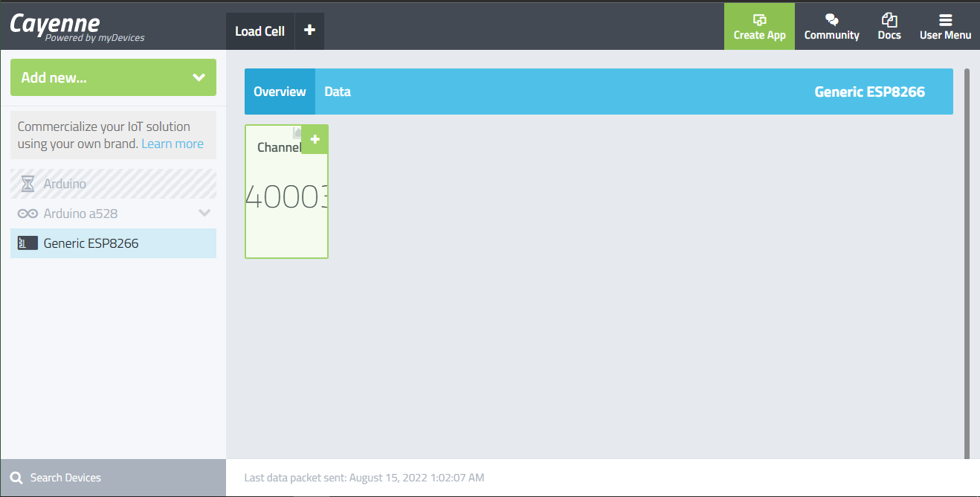The image size is (980, 497).
Task: Open the Load Cell project tab
Action: [259, 31]
